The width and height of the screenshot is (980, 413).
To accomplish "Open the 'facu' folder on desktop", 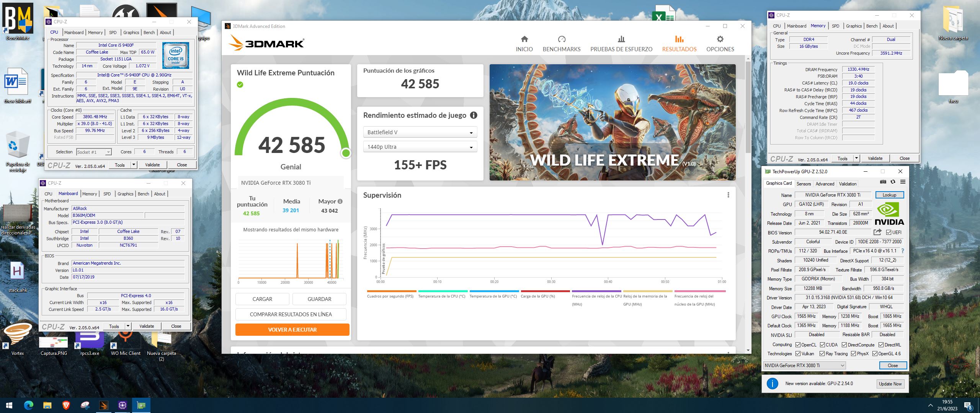I will [953, 86].
